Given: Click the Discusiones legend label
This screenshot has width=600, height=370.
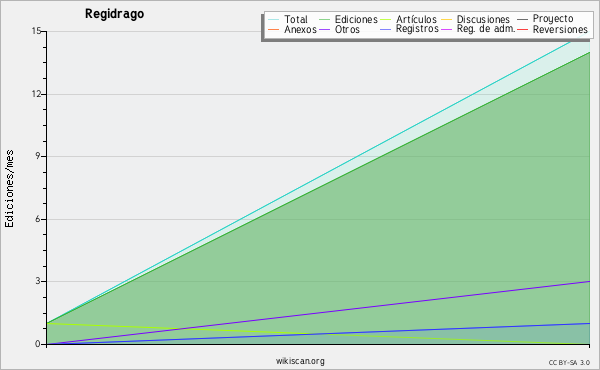Looking at the screenshot, I should click(483, 19).
